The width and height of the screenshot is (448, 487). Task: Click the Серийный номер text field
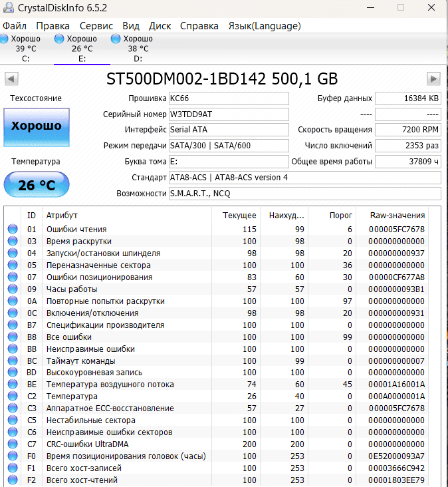[229, 114]
